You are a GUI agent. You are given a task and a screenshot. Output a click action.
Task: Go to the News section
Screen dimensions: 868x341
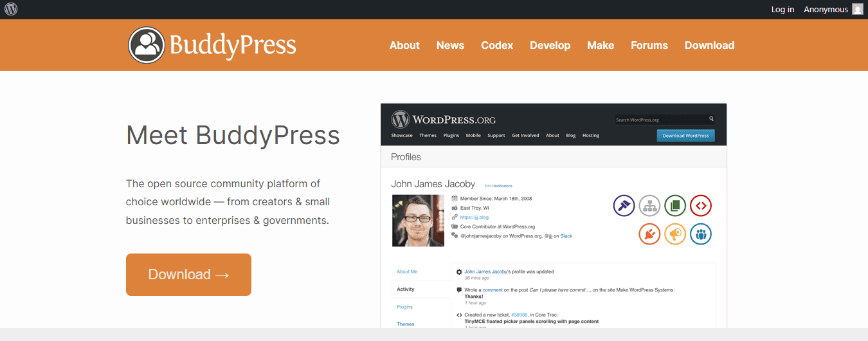[450, 45]
